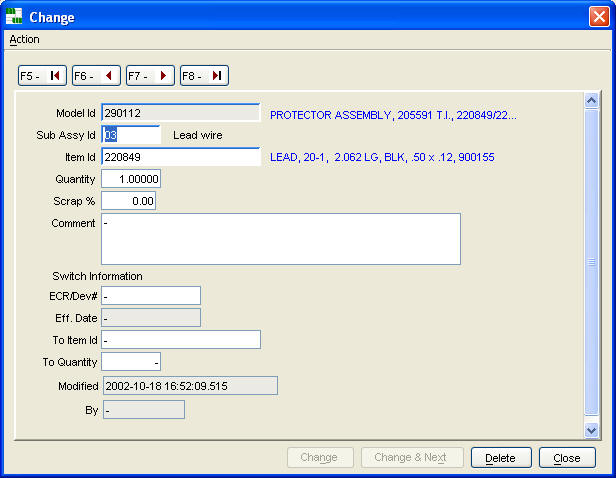Click the 'Scrap %' label
This screenshot has height=478, width=616.
(74, 201)
